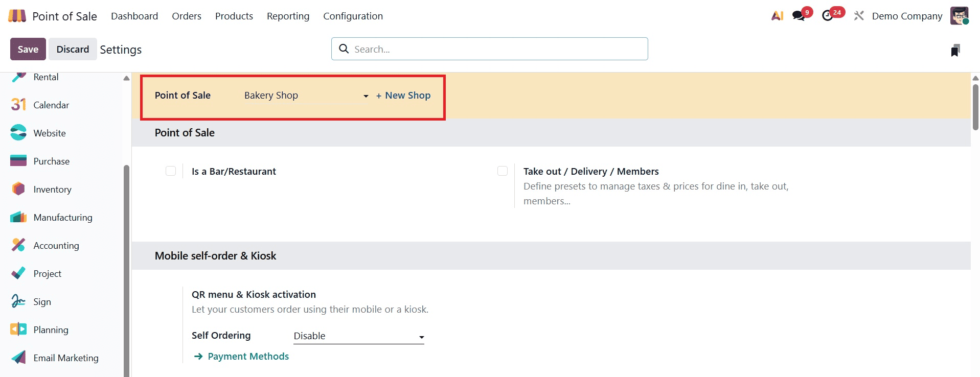980x377 pixels.
Task: Discard the settings changes
Action: [x=73, y=49]
